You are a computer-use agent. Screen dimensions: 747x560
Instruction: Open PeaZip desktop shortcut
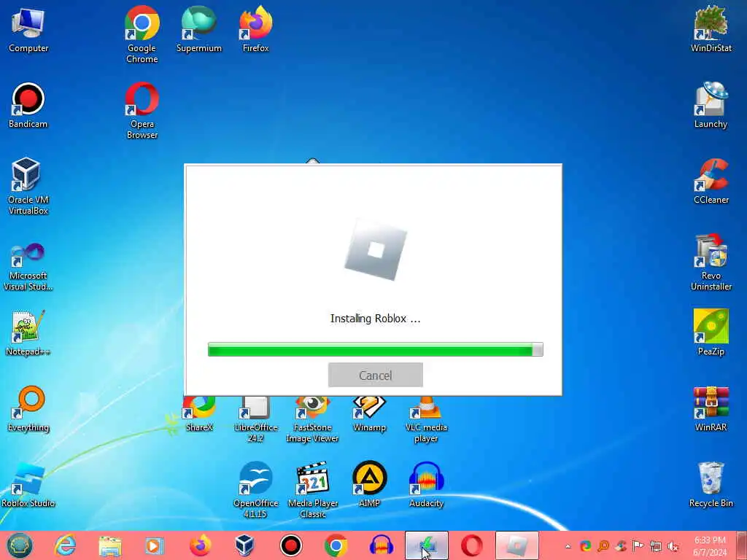pos(711,332)
